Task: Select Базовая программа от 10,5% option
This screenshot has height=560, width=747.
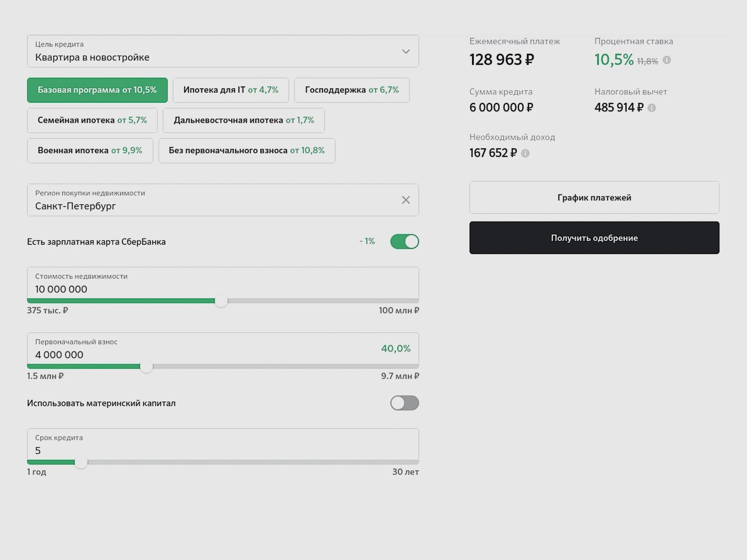Action: coord(97,90)
